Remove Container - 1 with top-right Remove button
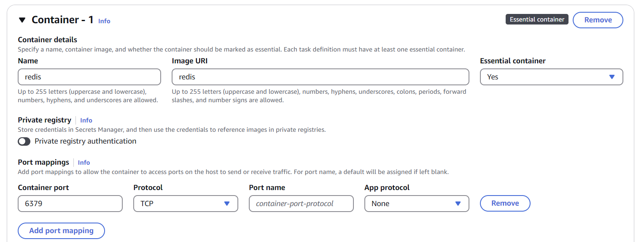 coord(598,20)
